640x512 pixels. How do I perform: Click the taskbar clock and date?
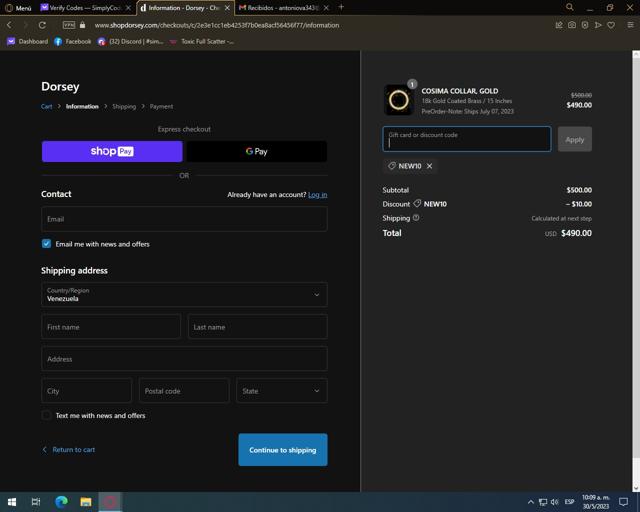coord(596,502)
